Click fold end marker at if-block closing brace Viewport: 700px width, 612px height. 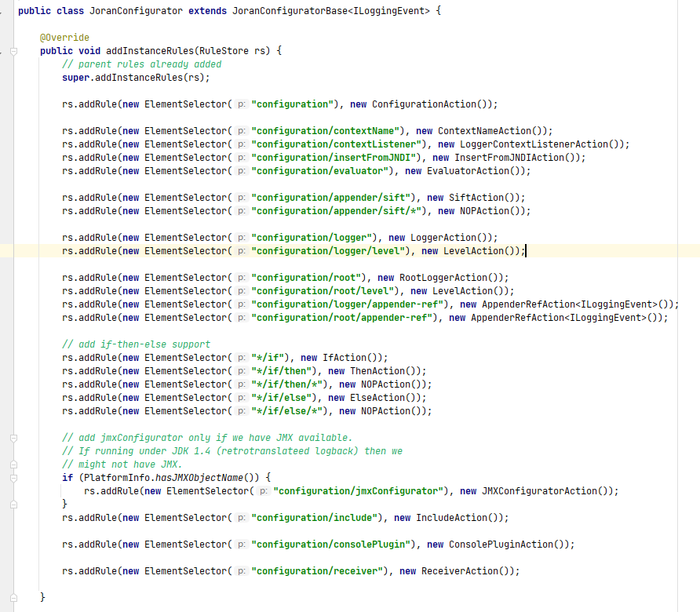click(14, 505)
